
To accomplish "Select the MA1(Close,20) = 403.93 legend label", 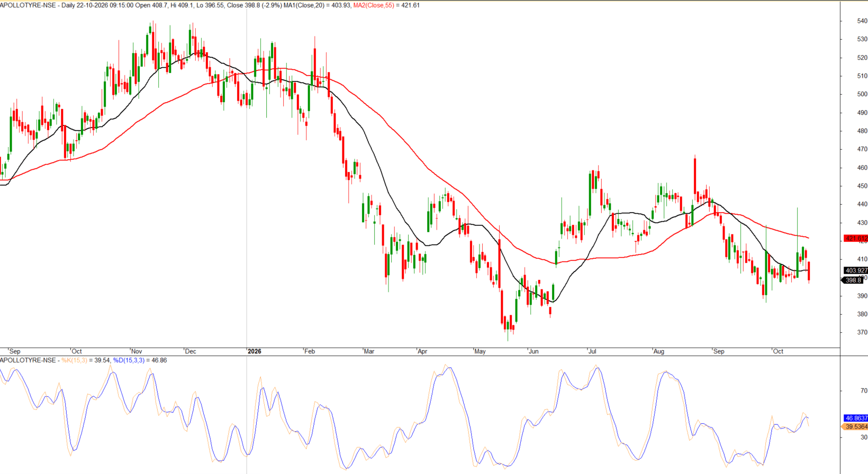I will pos(317,5).
